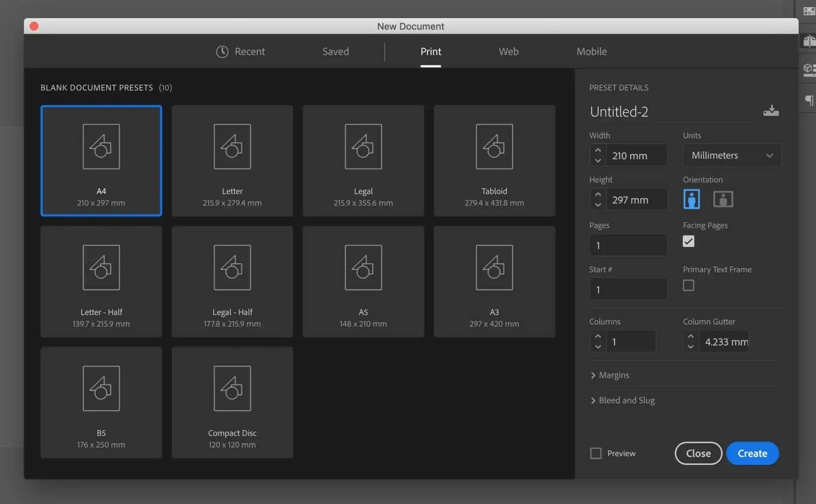Click the clock icon beside Recent
Screen dimensions: 816x504
(222, 51)
